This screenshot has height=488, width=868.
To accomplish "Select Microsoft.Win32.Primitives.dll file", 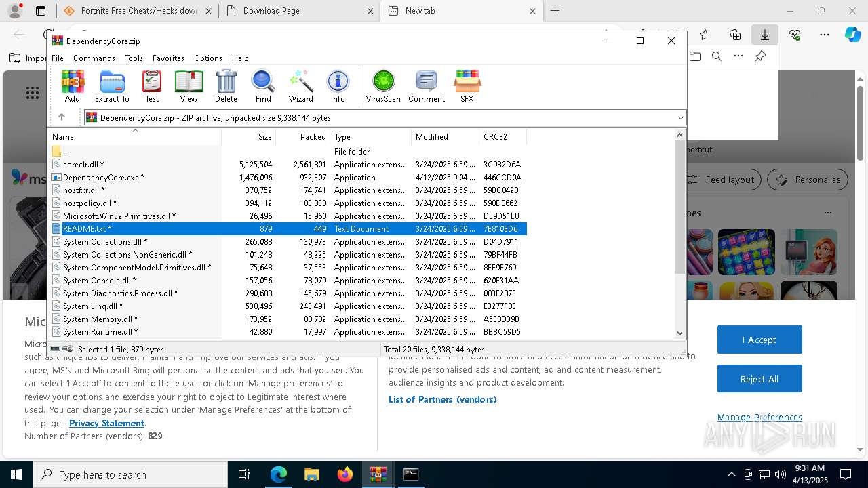I will 288,216.
